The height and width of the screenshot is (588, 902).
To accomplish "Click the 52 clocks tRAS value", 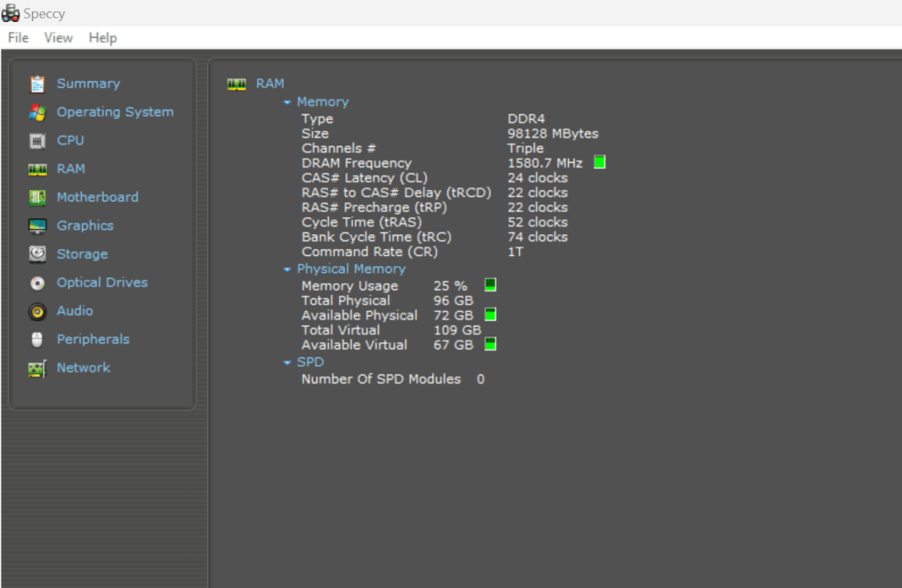I will [x=537, y=223].
